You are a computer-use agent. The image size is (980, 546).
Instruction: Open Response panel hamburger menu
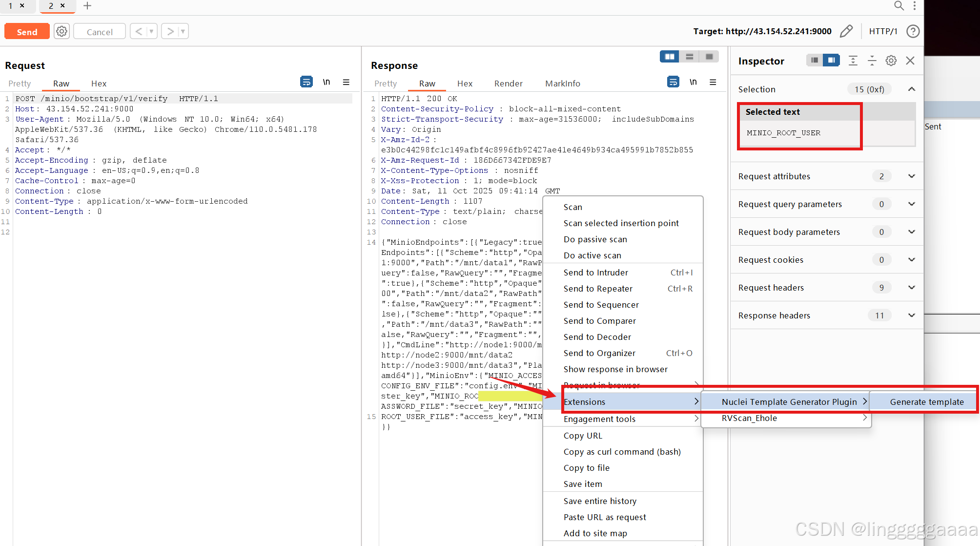713,82
